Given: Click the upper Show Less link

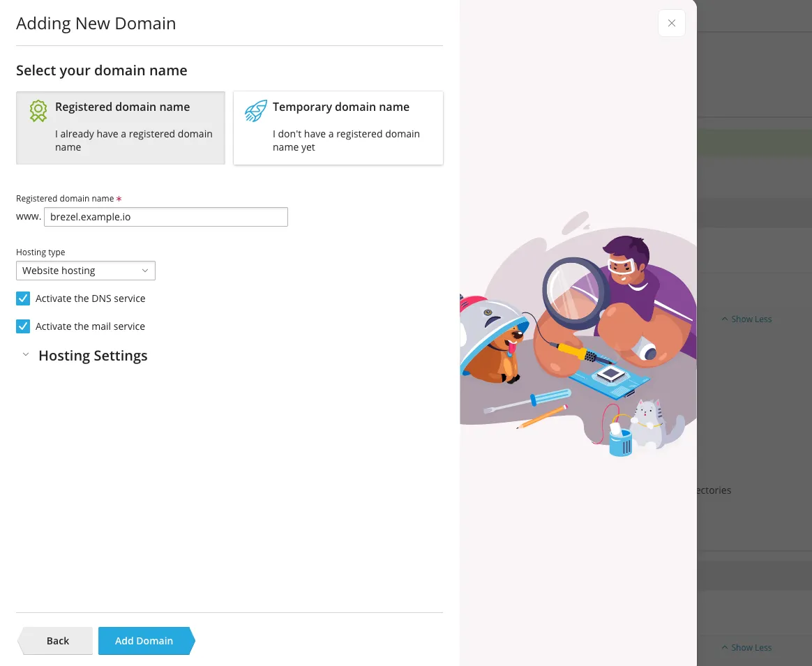Looking at the screenshot, I should point(751,319).
